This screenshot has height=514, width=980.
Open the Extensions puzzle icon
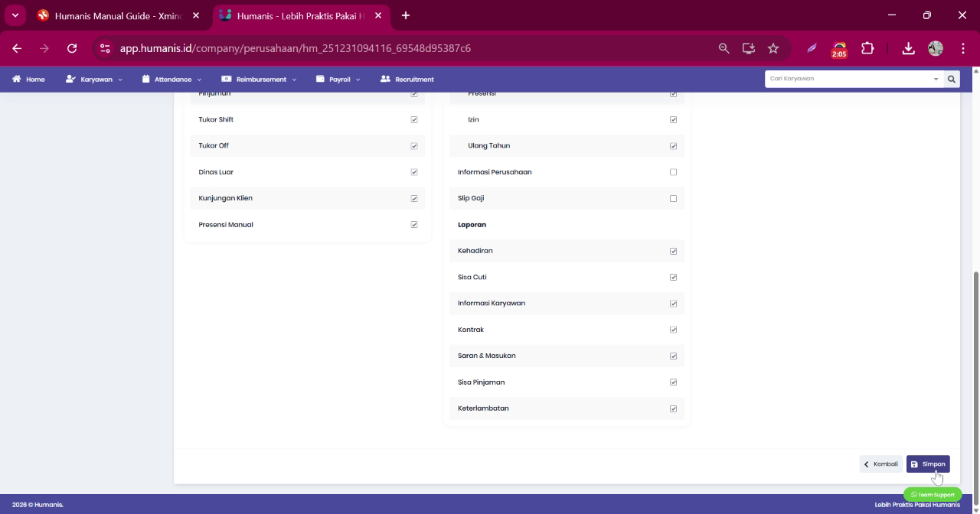tap(867, 48)
